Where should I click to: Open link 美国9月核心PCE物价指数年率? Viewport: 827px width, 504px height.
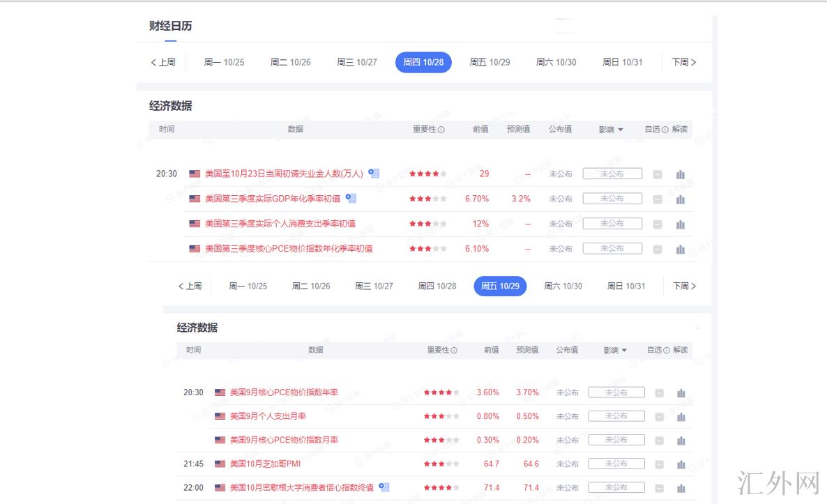[x=284, y=392]
